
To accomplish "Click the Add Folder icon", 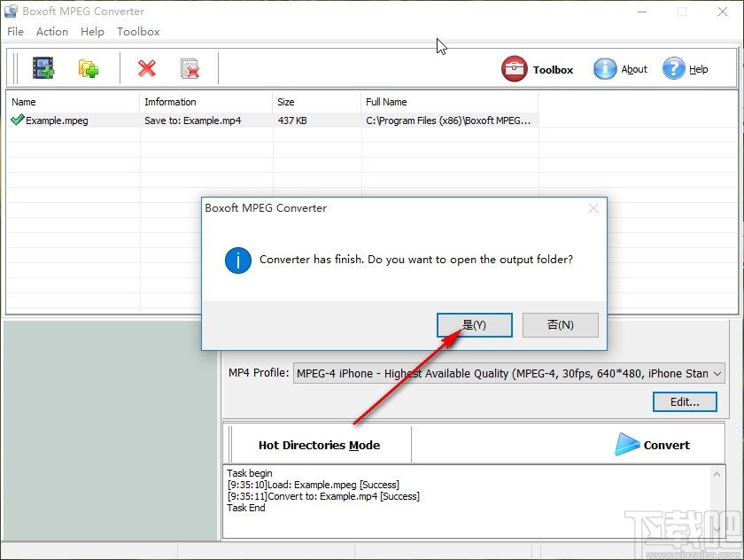I will click(88, 67).
